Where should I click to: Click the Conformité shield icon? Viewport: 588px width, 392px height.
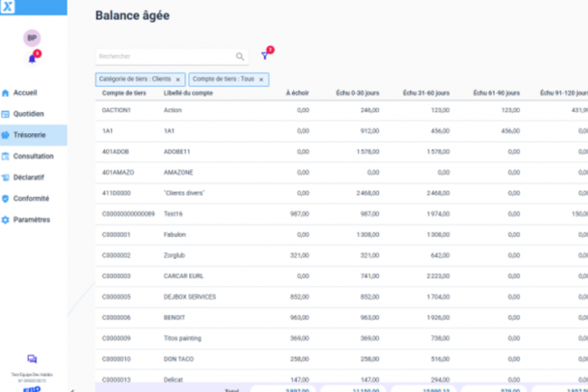click(5, 198)
